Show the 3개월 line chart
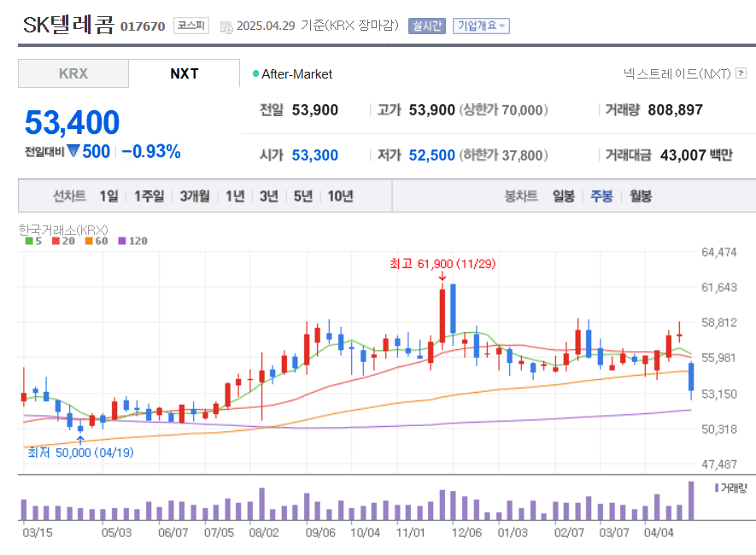Viewport: 756px width, 555px height. pos(195,196)
